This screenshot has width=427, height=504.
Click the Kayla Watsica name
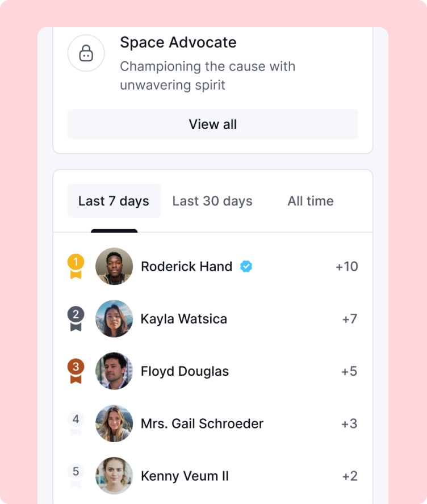point(184,319)
